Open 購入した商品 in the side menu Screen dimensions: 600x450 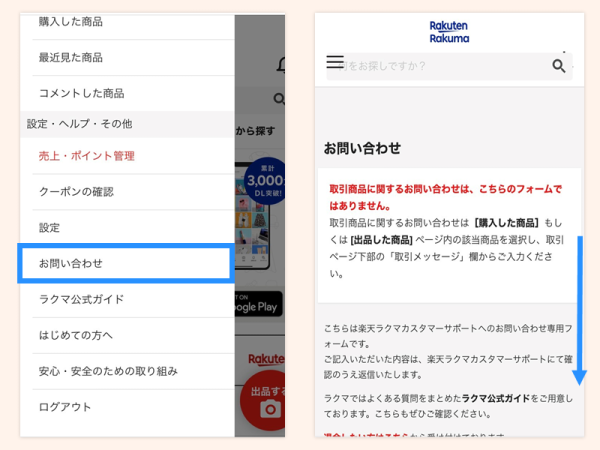[x=127, y=22]
